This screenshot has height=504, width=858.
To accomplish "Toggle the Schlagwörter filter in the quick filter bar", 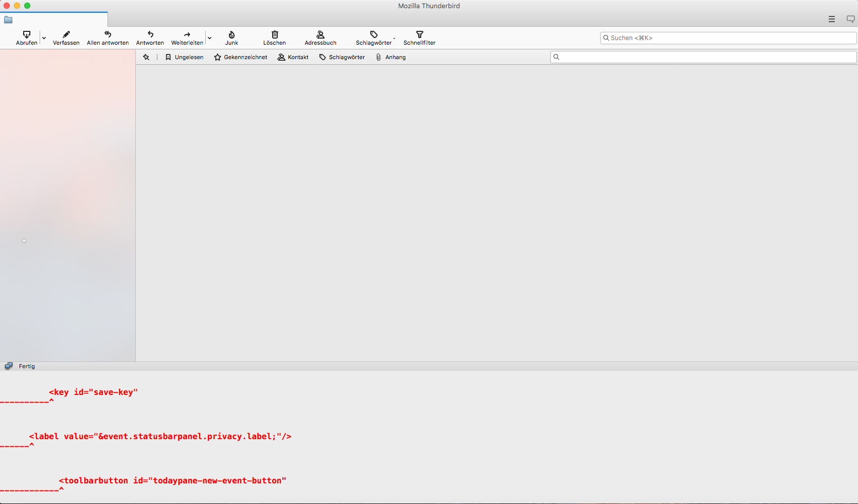I will pos(342,57).
